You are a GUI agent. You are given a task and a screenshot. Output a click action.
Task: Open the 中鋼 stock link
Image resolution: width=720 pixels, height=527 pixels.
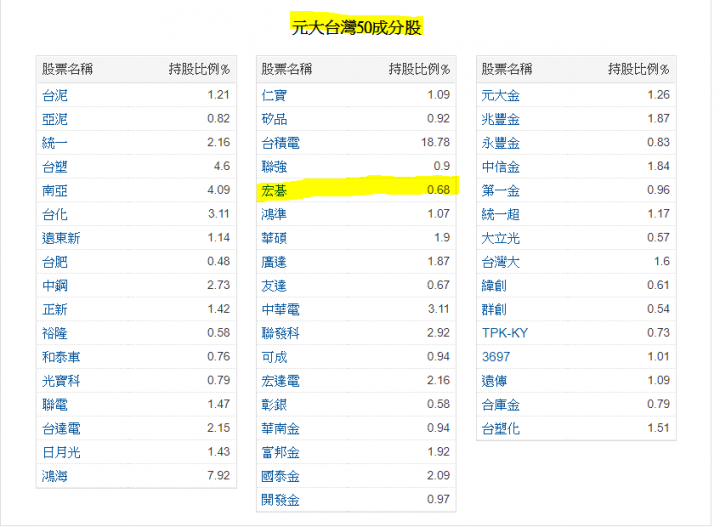tap(55, 286)
